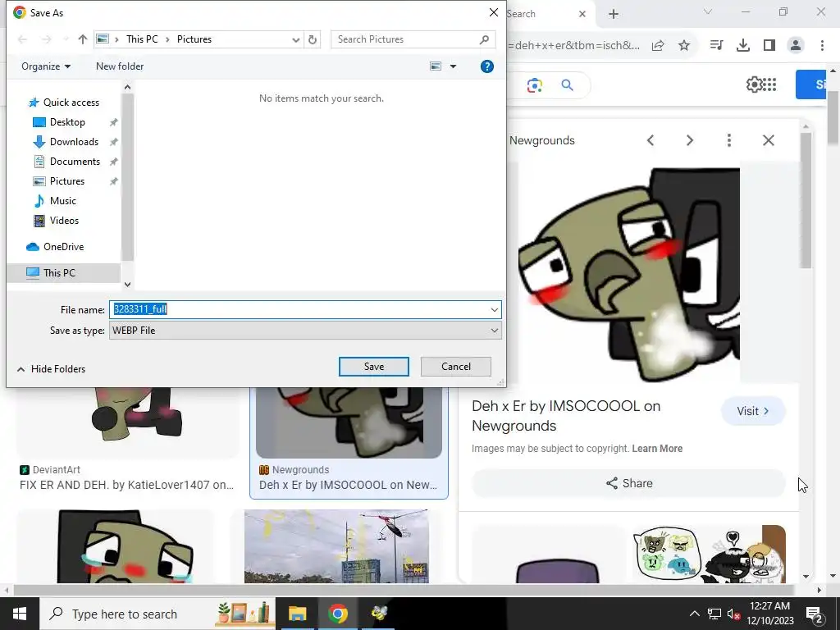Open Videos in navigation pane

pyautogui.click(x=64, y=220)
